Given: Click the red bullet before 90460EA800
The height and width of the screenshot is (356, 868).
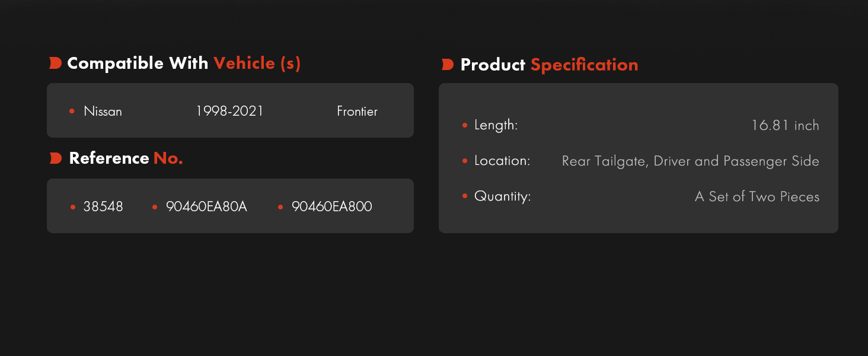Looking at the screenshot, I should [x=280, y=207].
